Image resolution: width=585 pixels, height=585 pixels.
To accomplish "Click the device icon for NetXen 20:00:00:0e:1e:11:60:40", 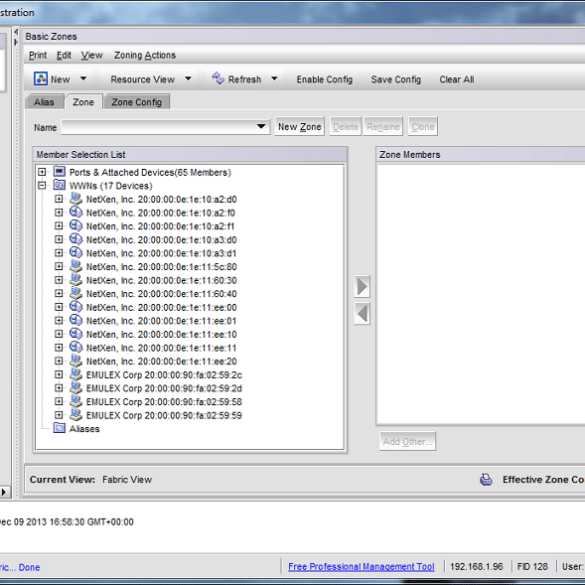I will tap(76, 293).
